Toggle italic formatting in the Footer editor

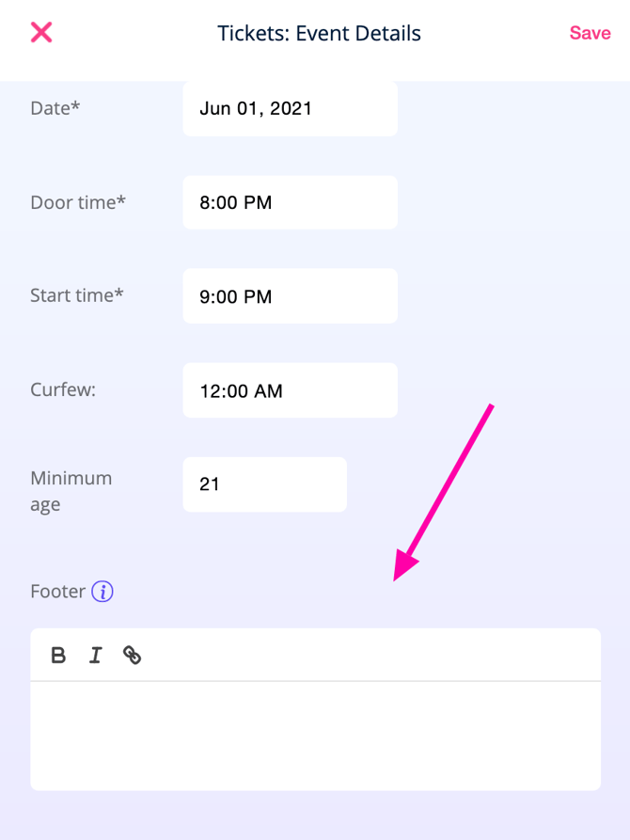pyautogui.click(x=95, y=655)
